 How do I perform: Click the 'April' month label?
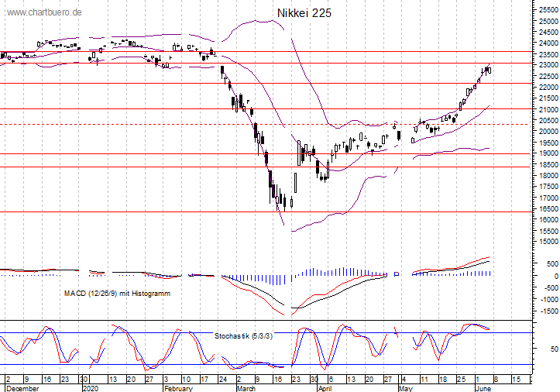point(325,388)
